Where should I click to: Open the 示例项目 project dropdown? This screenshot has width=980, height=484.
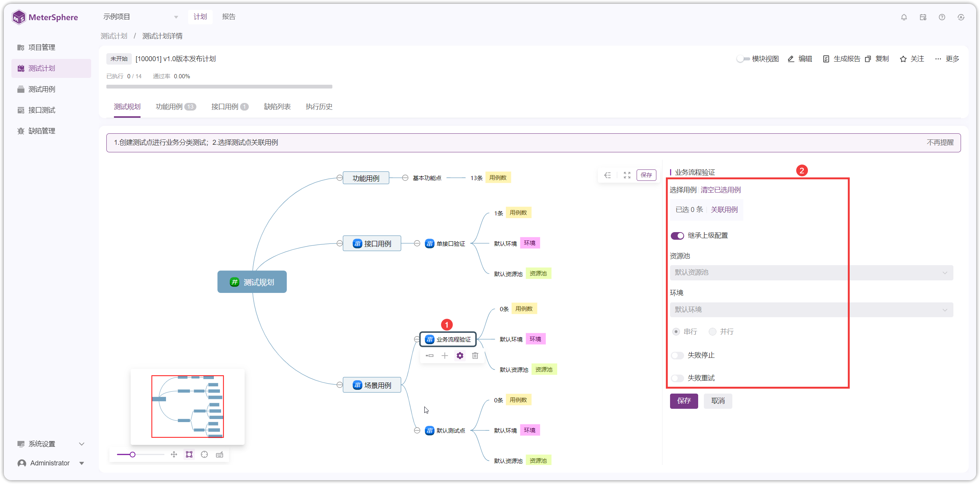[141, 17]
